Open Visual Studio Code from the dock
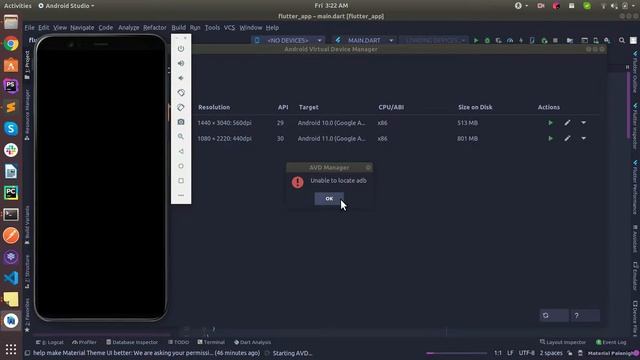Image resolution: width=640 pixels, height=360 pixels. pos(11,278)
